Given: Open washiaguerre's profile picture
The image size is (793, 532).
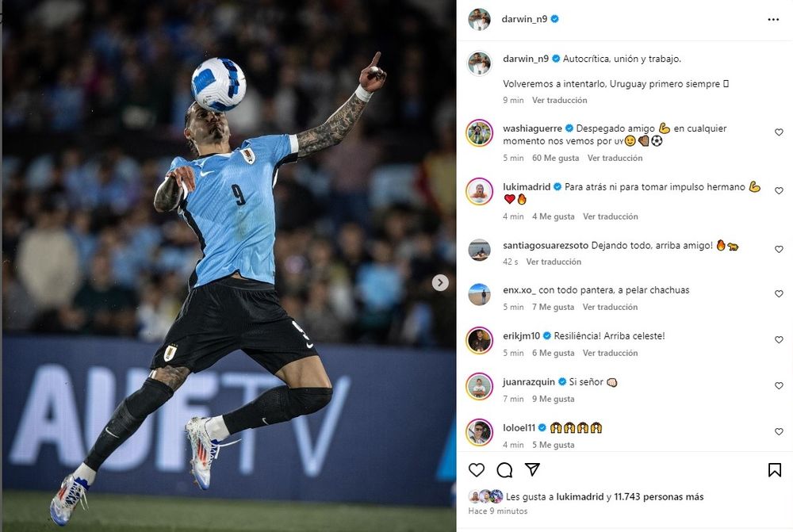Looking at the screenshot, I should point(479,133).
